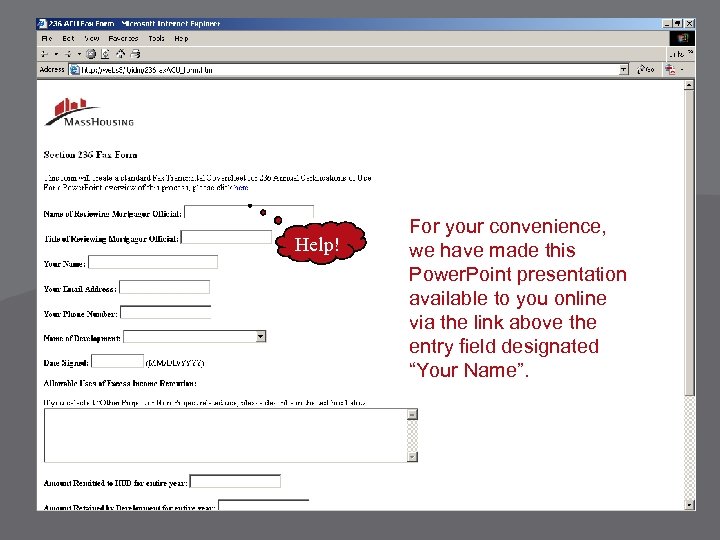Screen dimensions: 720x540
Task: Click the Internet Explorer title bar icon
Action: (x=42, y=23)
